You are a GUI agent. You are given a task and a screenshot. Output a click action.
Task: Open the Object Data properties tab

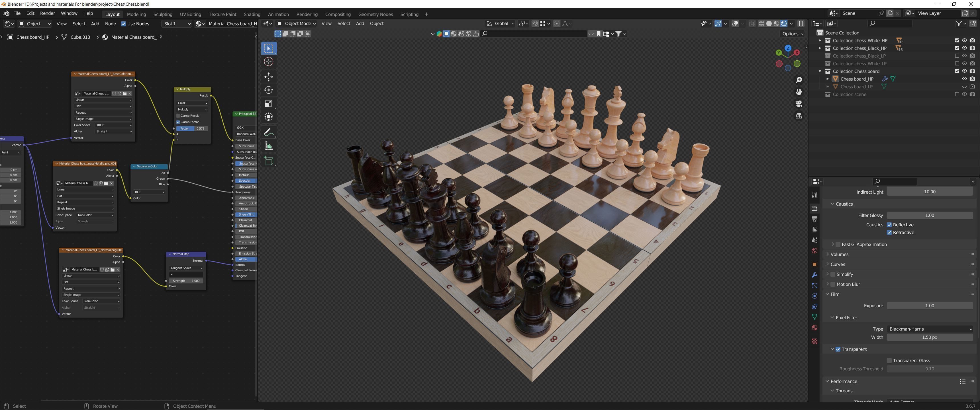tap(814, 317)
